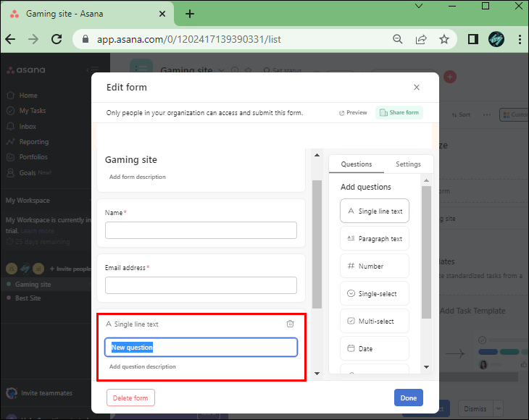Click Add question description text
The width and height of the screenshot is (529, 420).
[x=143, y=367]
